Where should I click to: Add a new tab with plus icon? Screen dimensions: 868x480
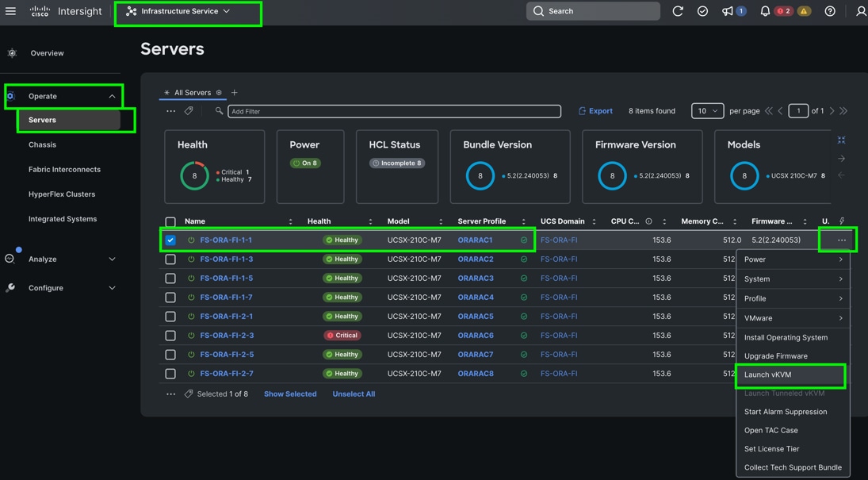pos(235,93)
